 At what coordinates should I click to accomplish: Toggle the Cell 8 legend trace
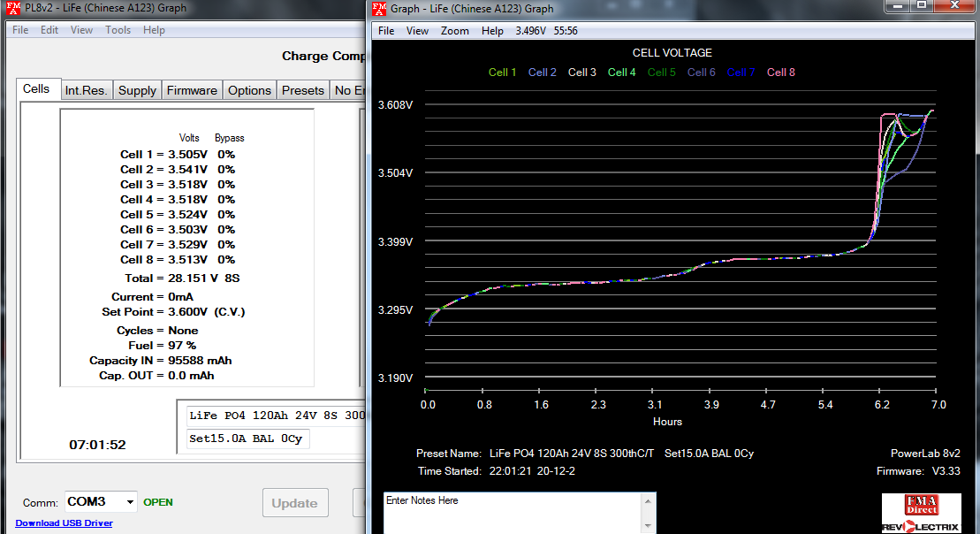pos(781,72)
